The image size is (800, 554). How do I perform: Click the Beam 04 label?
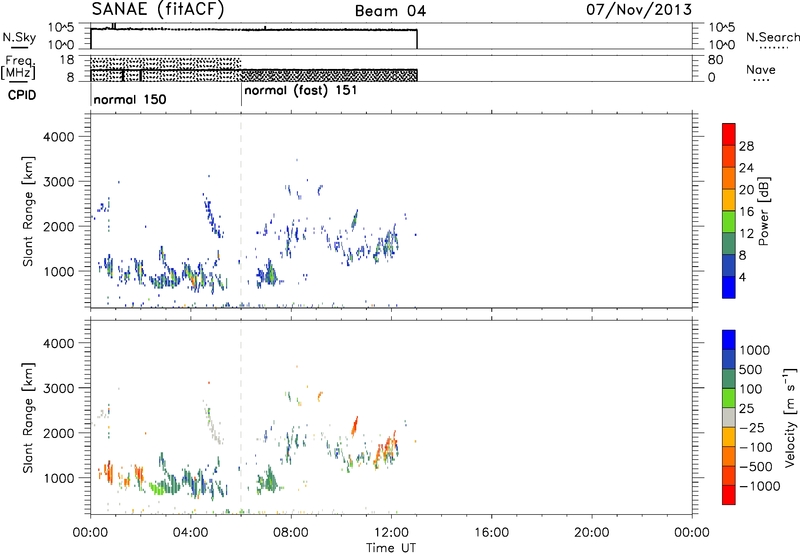pos(390,11)
